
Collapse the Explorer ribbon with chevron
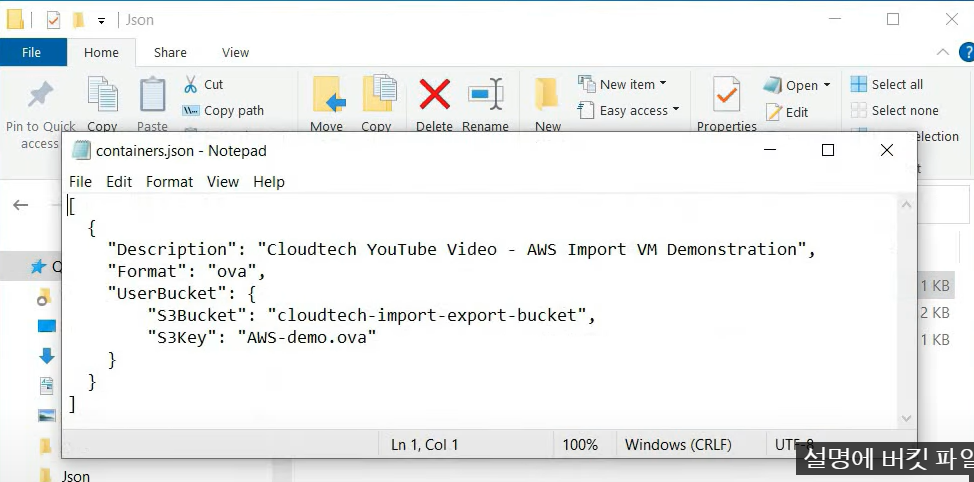click(943, 52)
